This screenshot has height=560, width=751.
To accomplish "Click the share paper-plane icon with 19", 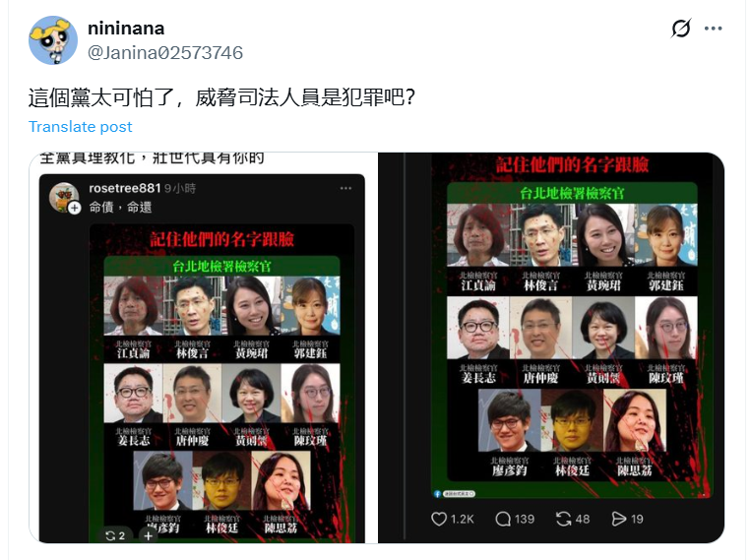I will pos(619,519).
